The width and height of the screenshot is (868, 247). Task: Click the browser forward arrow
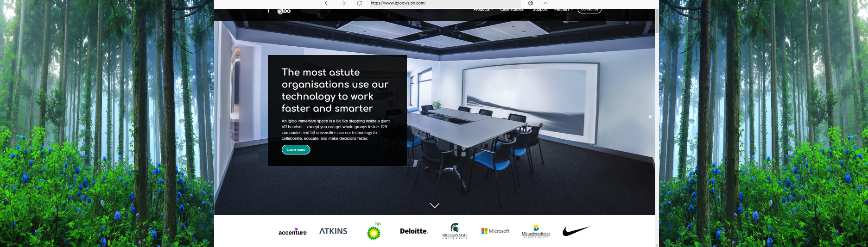(343, 3)
